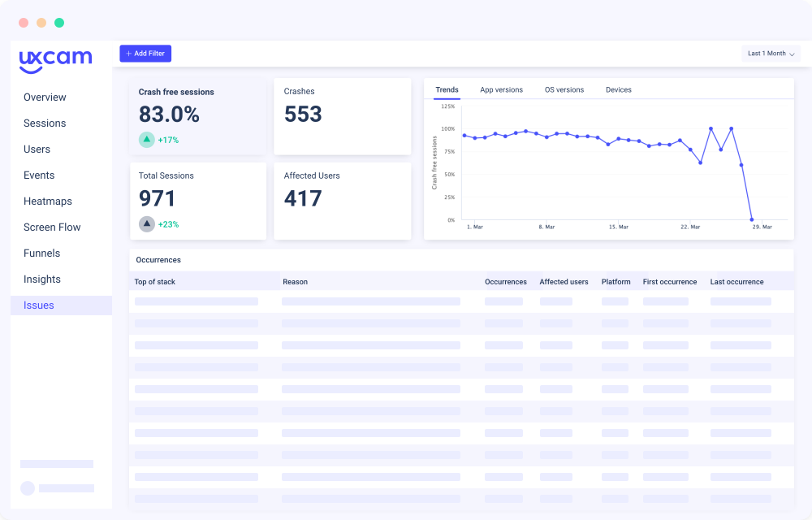This screenshot has height=520, width=812.
Task: Click the user avatar circle at bottom left
Action: (x=28, y=488)
